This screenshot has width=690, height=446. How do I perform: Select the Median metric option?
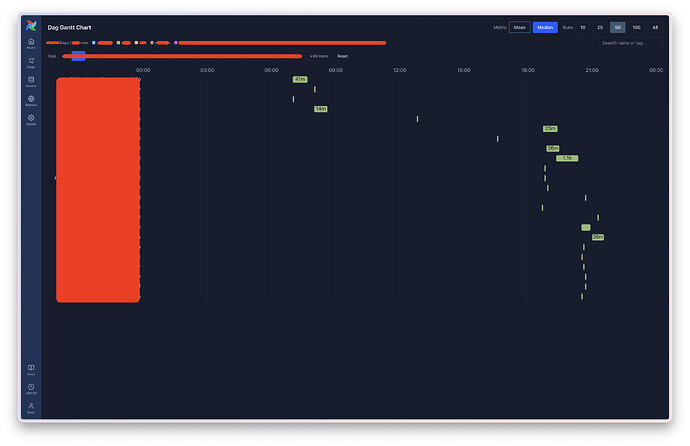[545, 27]
